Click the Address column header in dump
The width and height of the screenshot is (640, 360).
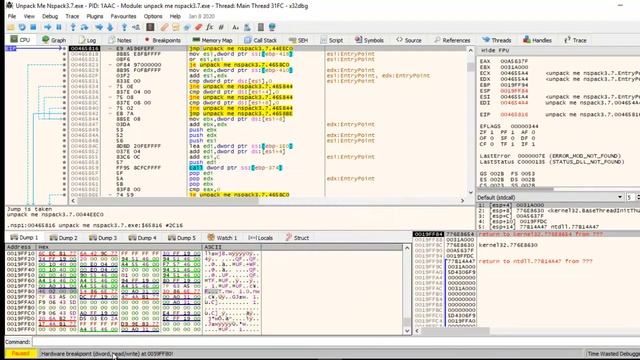click(20, 247)
